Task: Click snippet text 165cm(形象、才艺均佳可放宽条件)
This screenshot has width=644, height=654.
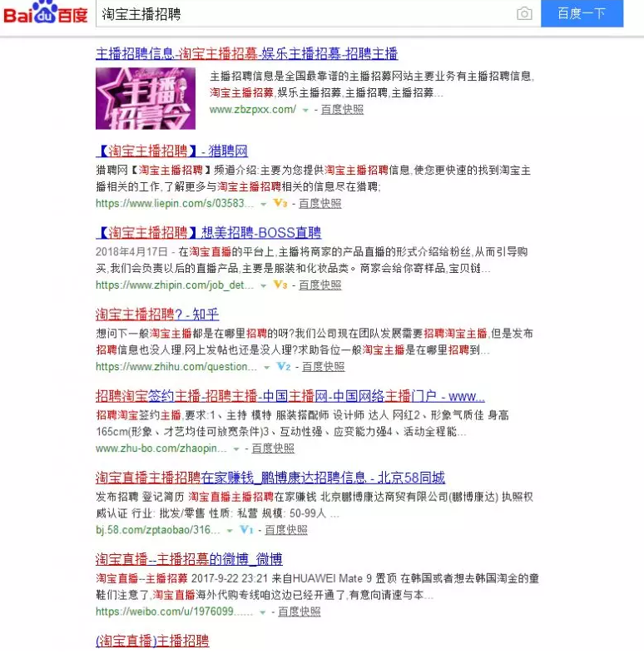Action: click(x=182, y=432)
